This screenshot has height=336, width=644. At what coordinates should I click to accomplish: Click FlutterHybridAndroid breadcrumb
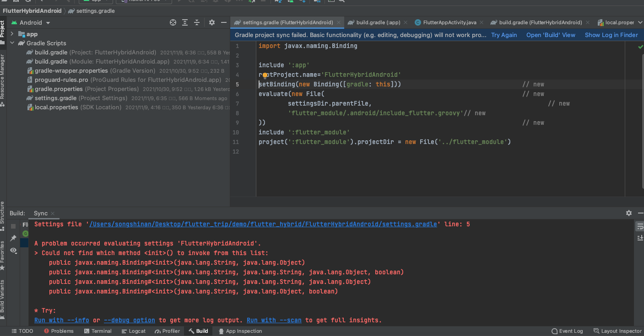(32, 11)
